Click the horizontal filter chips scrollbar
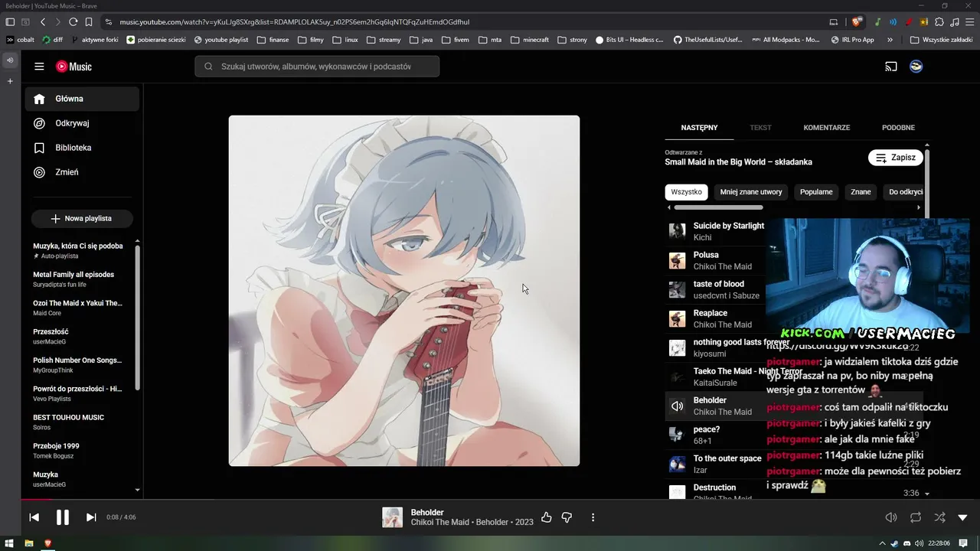 click(x=719, y=207)
